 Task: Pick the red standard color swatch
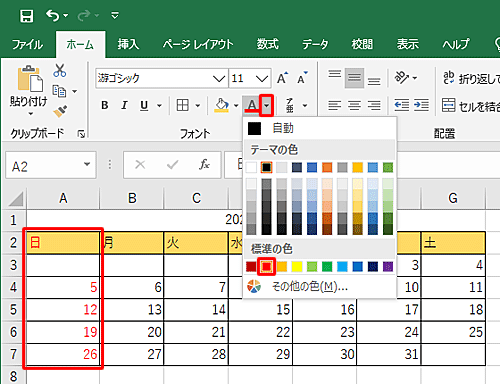[x=266, y=266]
